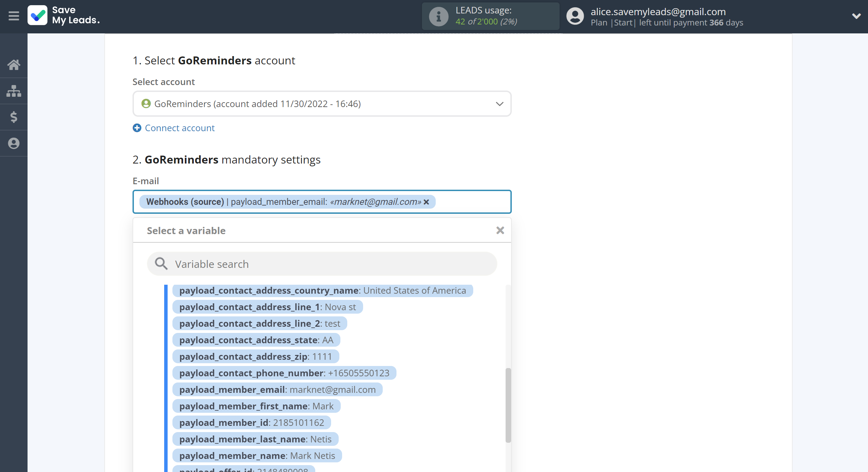Select payload_member_id variable
This screenshot has height=472, width=868.
click(252, 423)
